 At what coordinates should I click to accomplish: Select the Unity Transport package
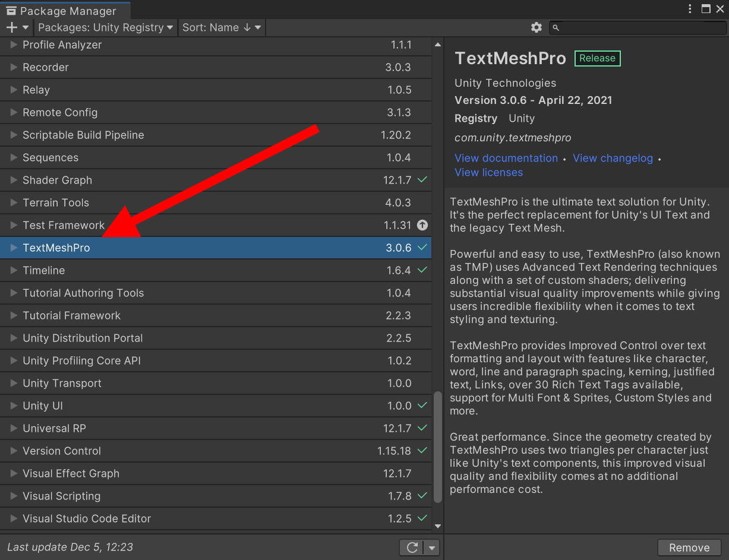(x=216, y=383)
